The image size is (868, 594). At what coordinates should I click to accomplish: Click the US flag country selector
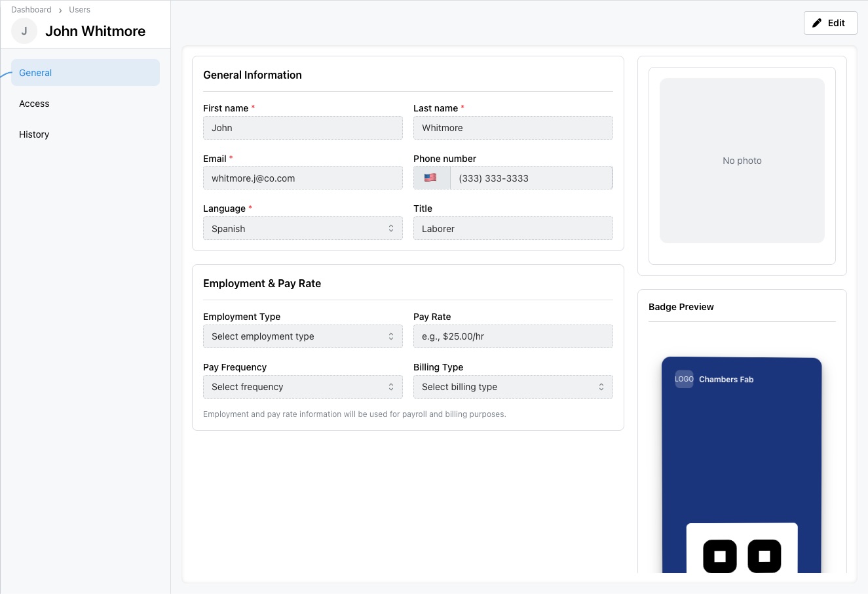coord(431,178)
